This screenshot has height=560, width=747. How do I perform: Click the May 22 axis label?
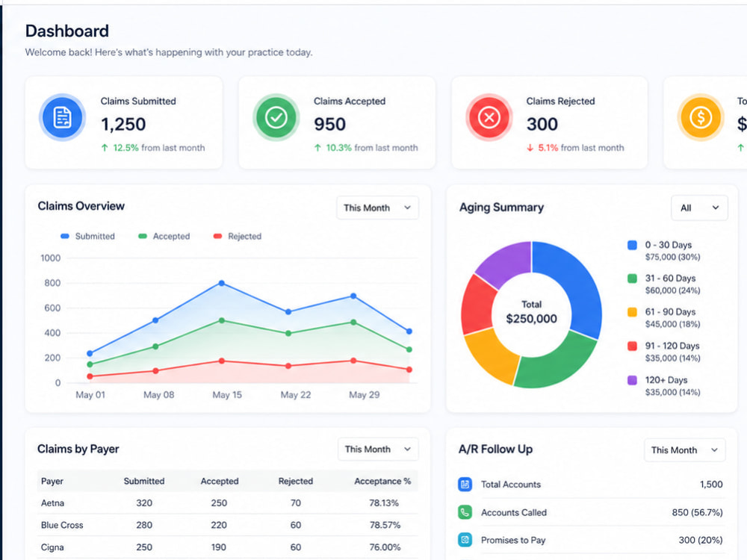click(x=295, y=395)
